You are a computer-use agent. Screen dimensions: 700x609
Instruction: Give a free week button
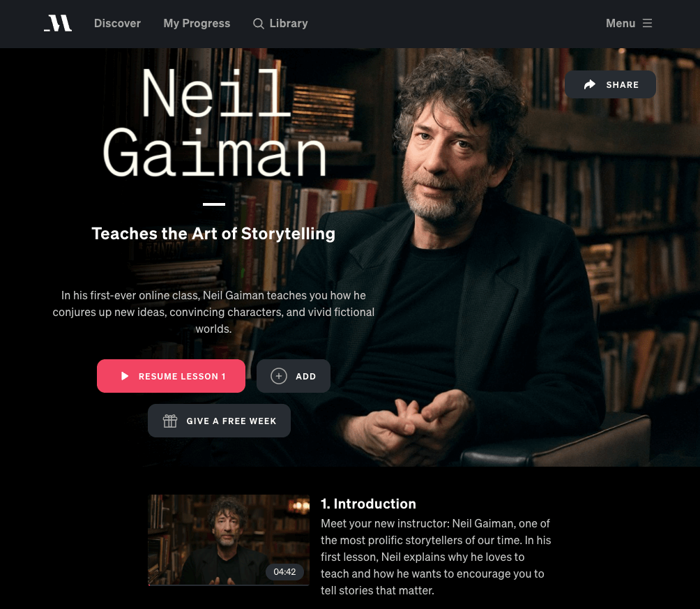pos(219,421)
